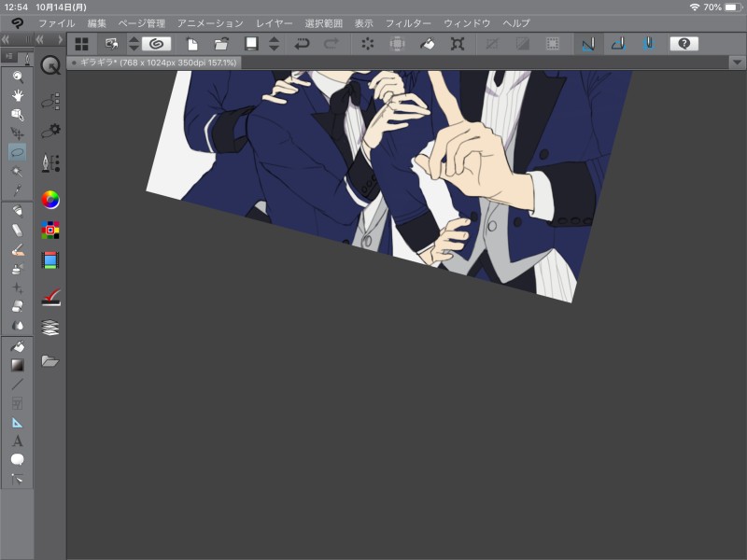This screenshot has height=560, width=747.
Task: Open the Sub Tool palette
Action: (50, 102)
